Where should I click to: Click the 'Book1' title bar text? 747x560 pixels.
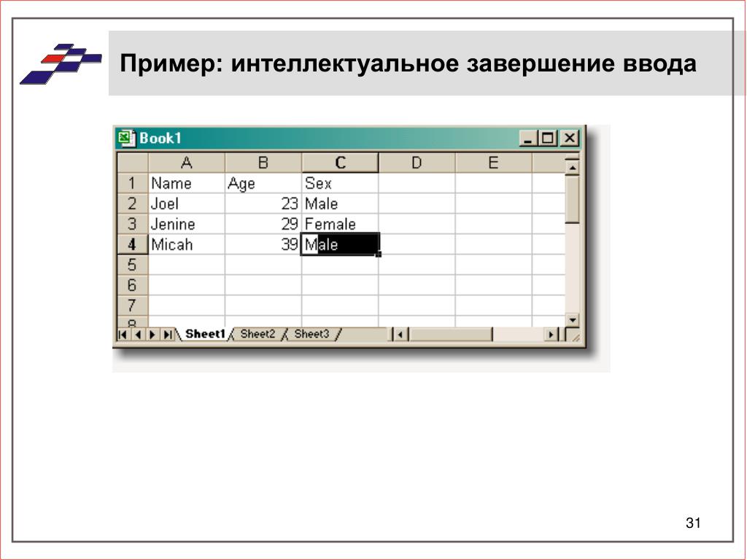160,139
